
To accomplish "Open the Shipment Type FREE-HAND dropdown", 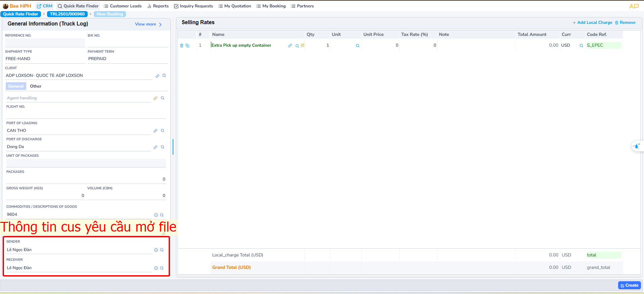I will 45,59.
